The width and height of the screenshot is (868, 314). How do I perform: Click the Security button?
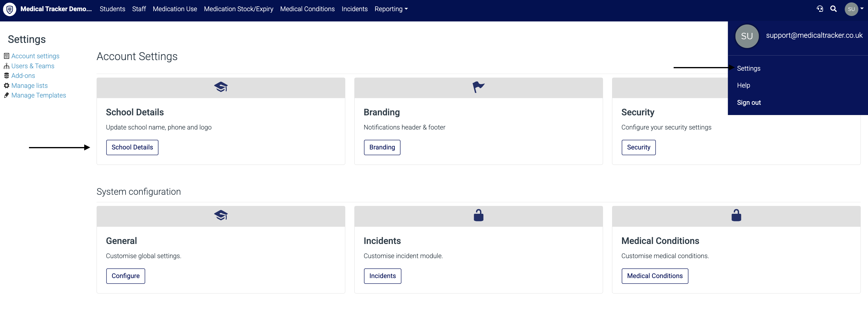pyautogui.click(x=638, y=148)
